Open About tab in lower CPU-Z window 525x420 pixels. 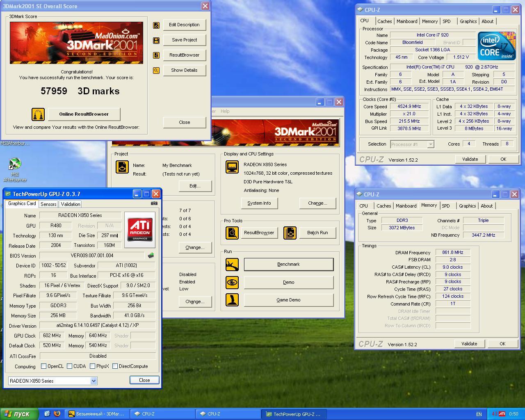point(487,206)
